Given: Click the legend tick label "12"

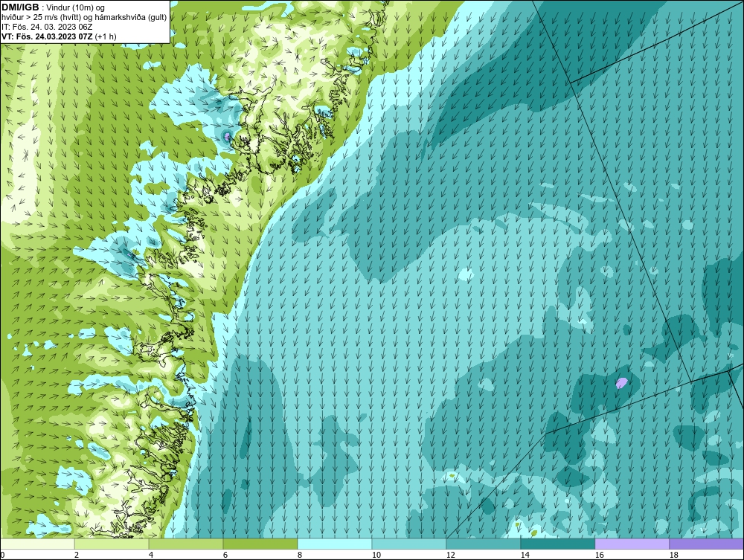Looking at the screenshot, I should pos(450,555).
